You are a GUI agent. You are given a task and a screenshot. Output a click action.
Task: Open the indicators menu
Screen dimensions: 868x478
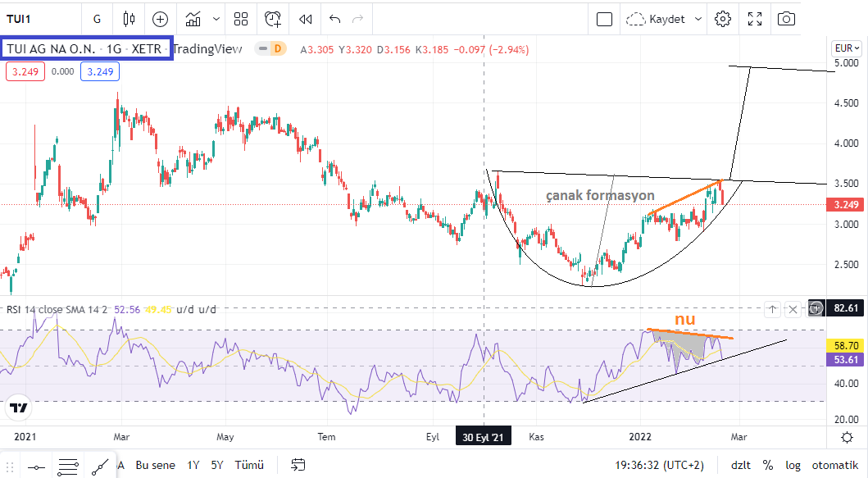pyautogui.click(x=193, y=20)
